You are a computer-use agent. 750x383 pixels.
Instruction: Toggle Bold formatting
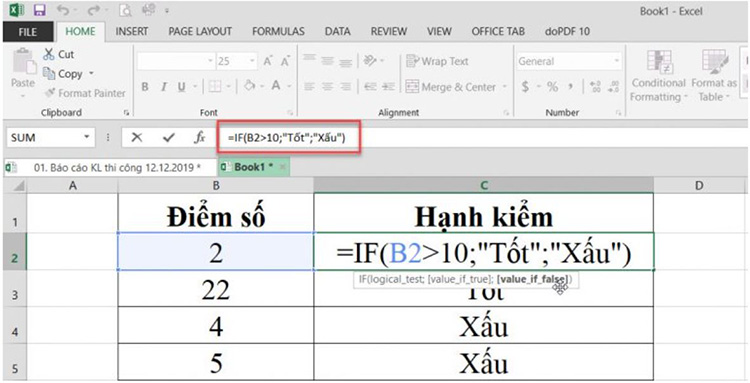[145, 87]
